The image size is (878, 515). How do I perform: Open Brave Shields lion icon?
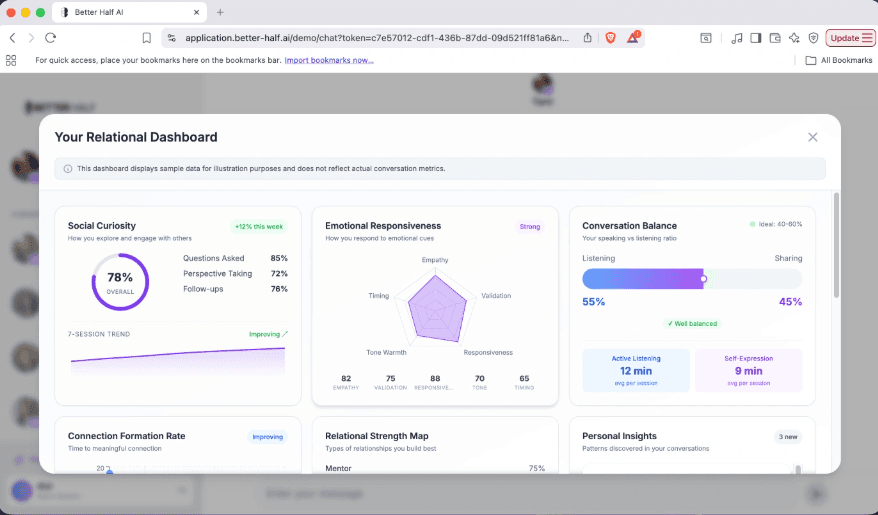(x=610, y=38)
